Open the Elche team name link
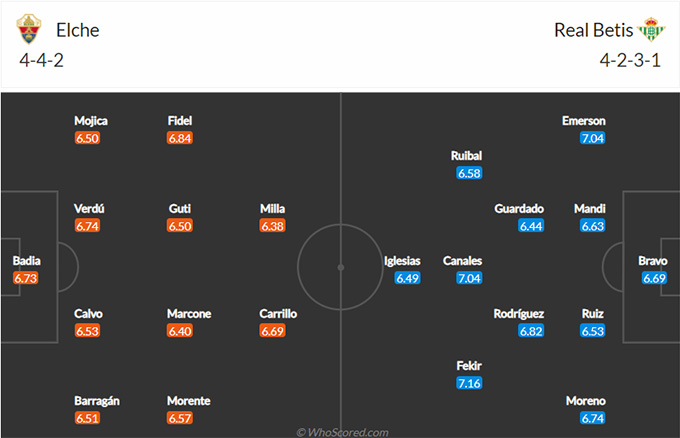Screen dimensions: 680x438 click(78, 30)
